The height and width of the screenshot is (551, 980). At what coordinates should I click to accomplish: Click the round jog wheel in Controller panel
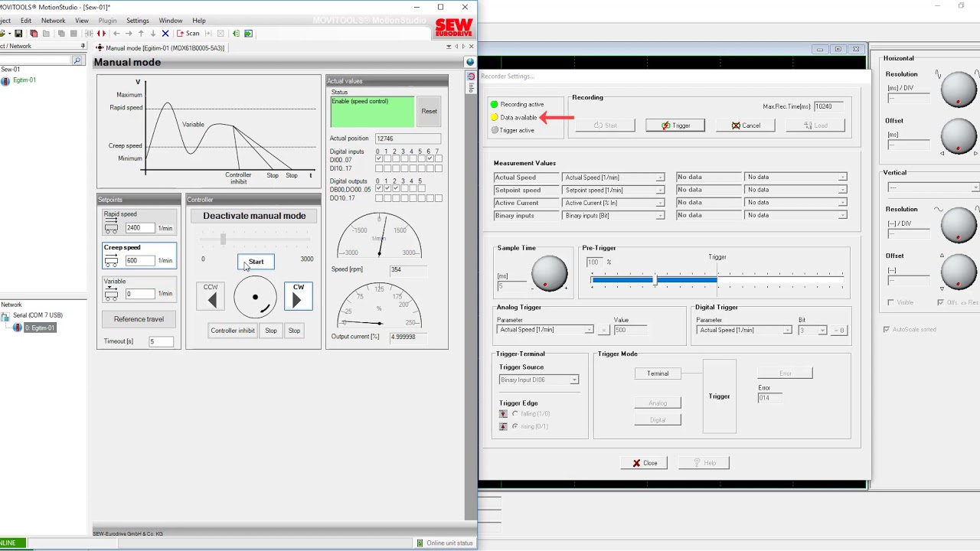[x=255, y=297]
